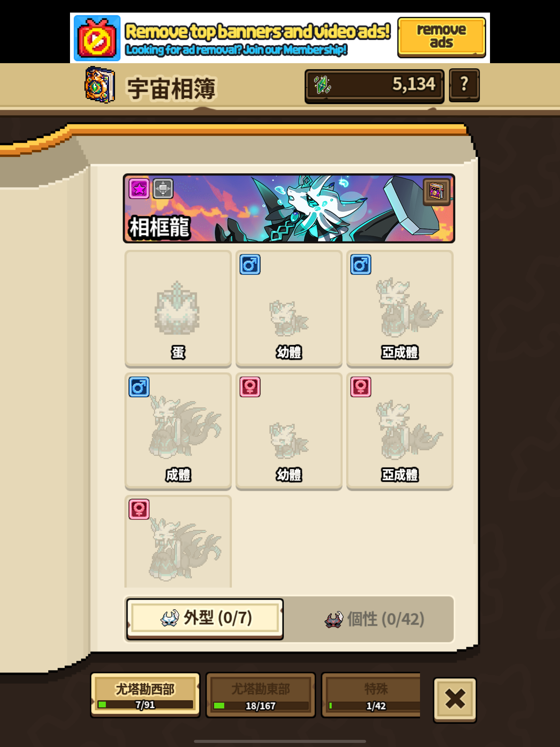The height and width of the screenshot is (747, 560).
Task: Select the 蛋 egg card
Action: click(x=178, y=309)
